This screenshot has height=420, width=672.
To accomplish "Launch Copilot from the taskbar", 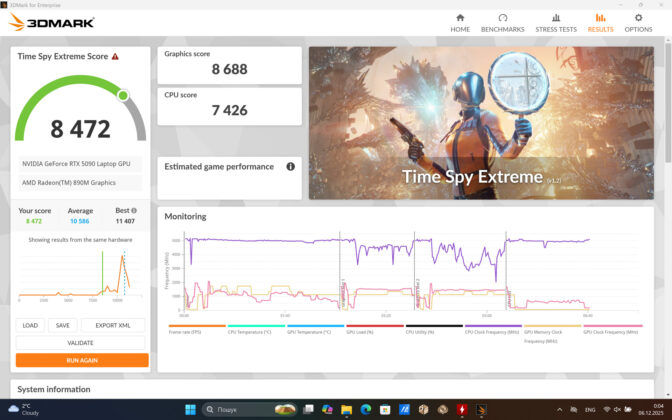I will (327, 409).
